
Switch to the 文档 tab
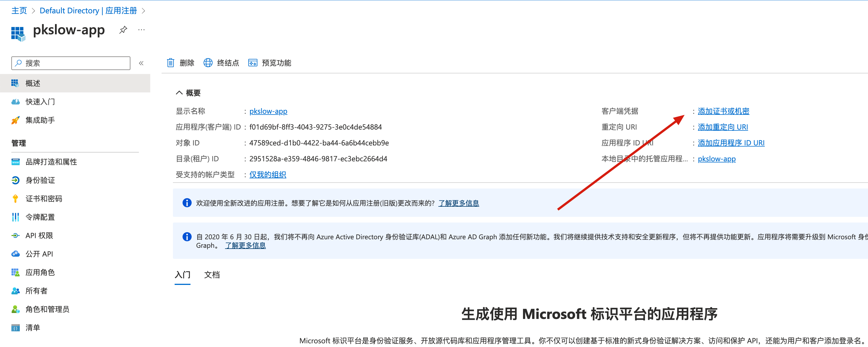pos(212,275)
